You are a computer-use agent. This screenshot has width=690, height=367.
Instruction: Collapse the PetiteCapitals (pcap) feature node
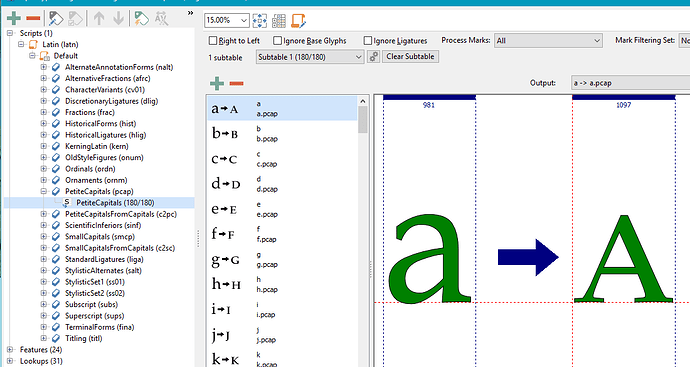pos(44,191)
